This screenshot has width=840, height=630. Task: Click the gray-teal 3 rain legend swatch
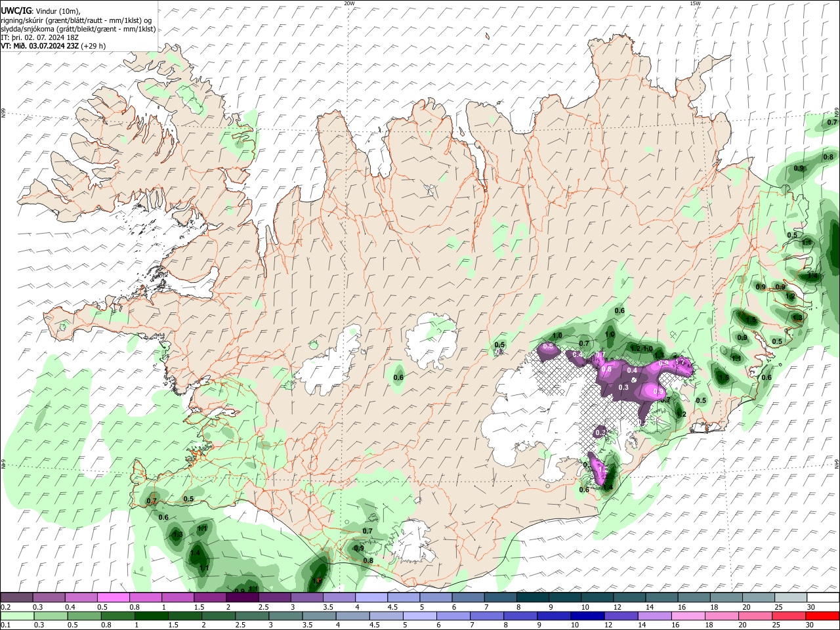[x=285, y=616]
